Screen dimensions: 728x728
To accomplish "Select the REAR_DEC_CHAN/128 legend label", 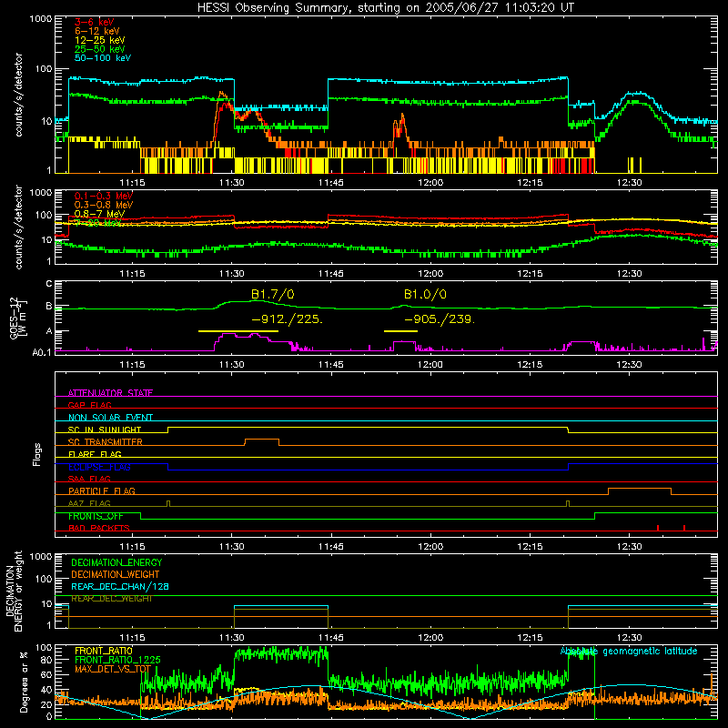I will point(120,586).
